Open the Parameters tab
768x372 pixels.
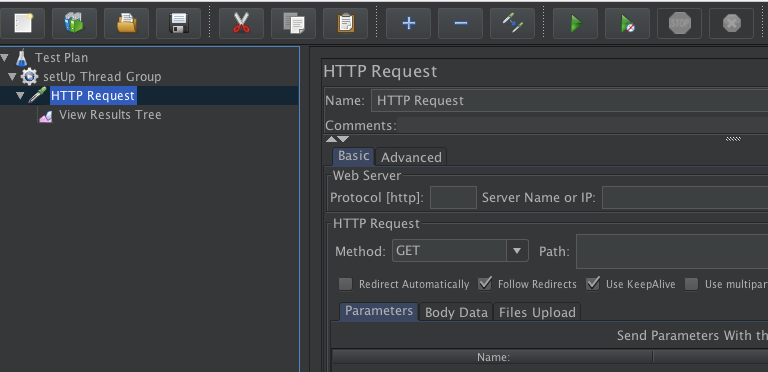coord(379,311)
